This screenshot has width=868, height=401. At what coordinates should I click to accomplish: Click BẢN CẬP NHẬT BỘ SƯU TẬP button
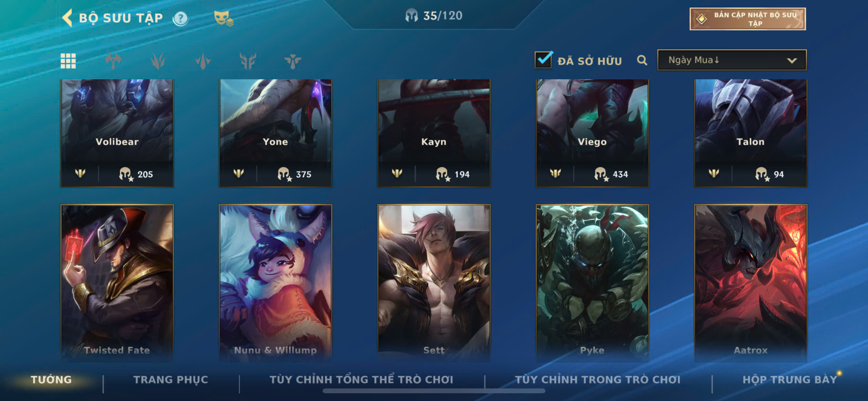747,19
